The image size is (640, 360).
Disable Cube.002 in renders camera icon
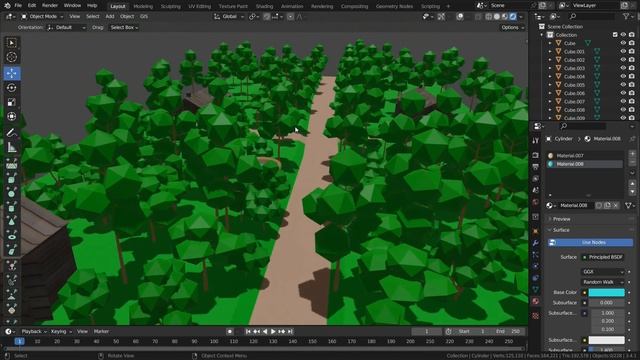point(632,60)
